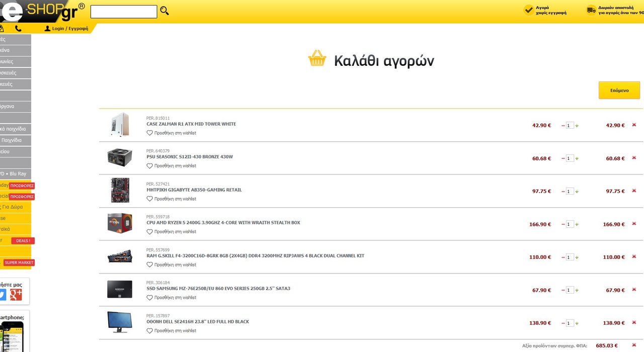Open the Gigabyte motherboard thumbnail

click(x=120, y=190)
